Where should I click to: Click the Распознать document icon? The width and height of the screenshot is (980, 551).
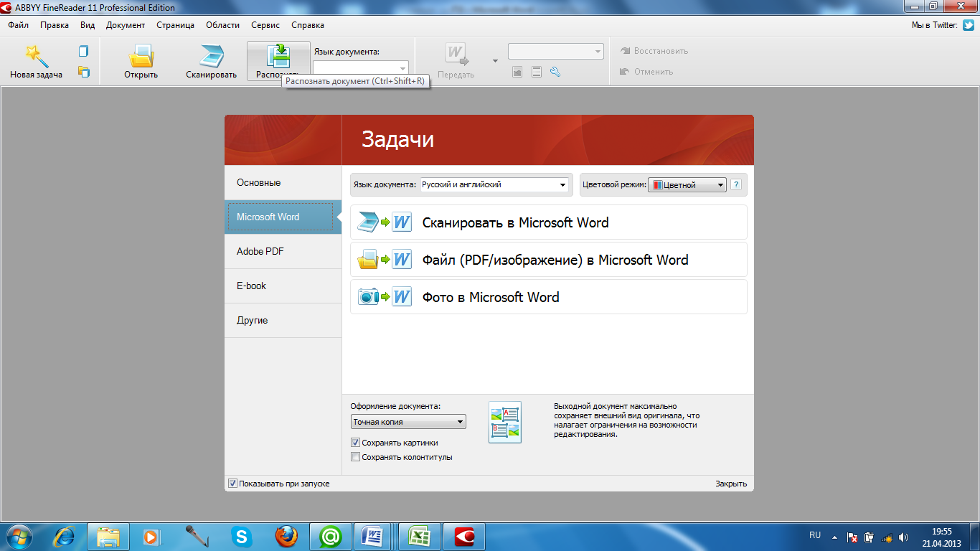pyautogui.click(x=277, y=55)
